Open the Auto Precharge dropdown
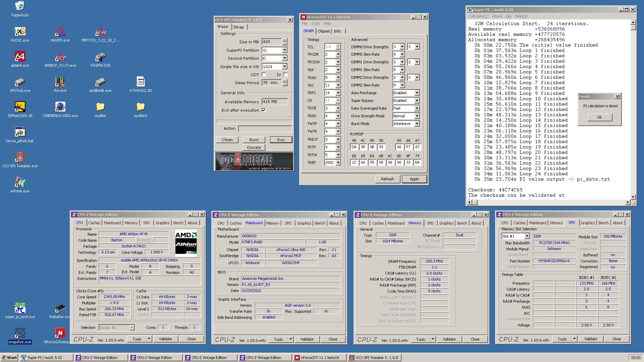This screenshot has width=644, height=362. click(x=417, y=93)
